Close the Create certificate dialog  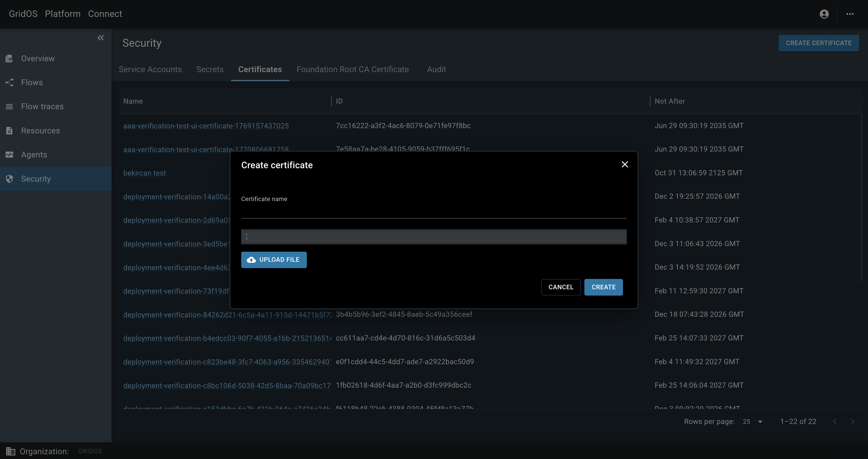click(625, 164)
